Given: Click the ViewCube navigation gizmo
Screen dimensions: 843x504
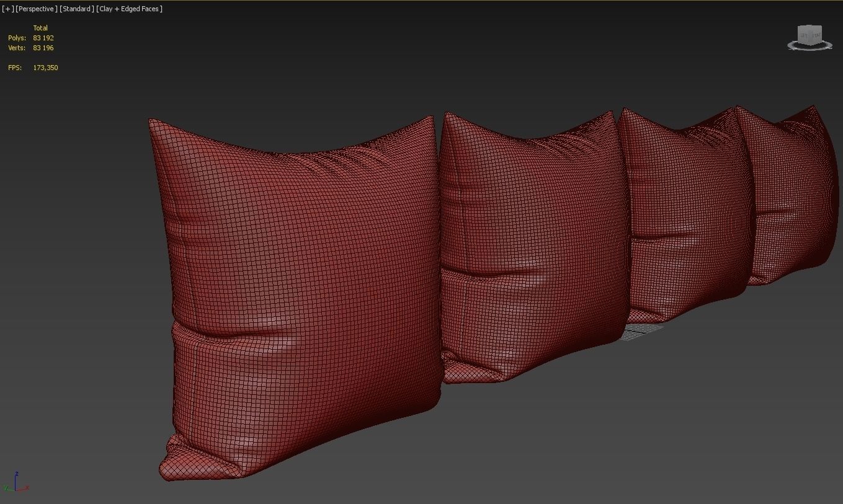Looking at the screenshot, I should pyautogui.click(x=810, y=35).
